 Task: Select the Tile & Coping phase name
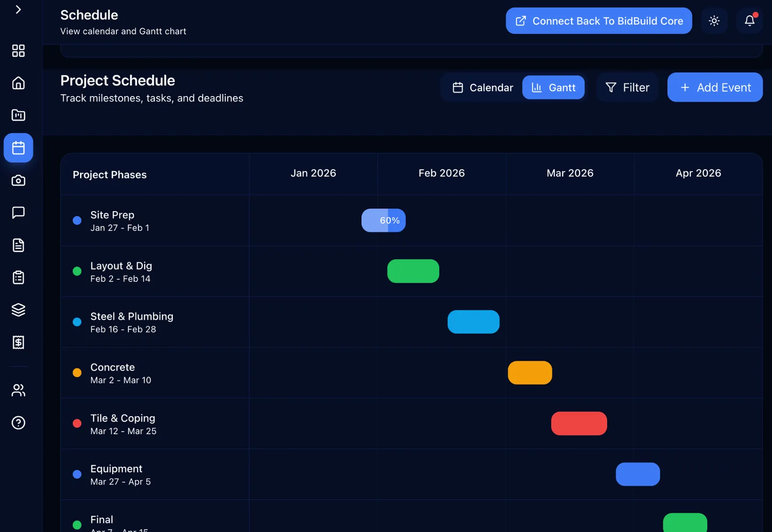click(x=123, y=418)
